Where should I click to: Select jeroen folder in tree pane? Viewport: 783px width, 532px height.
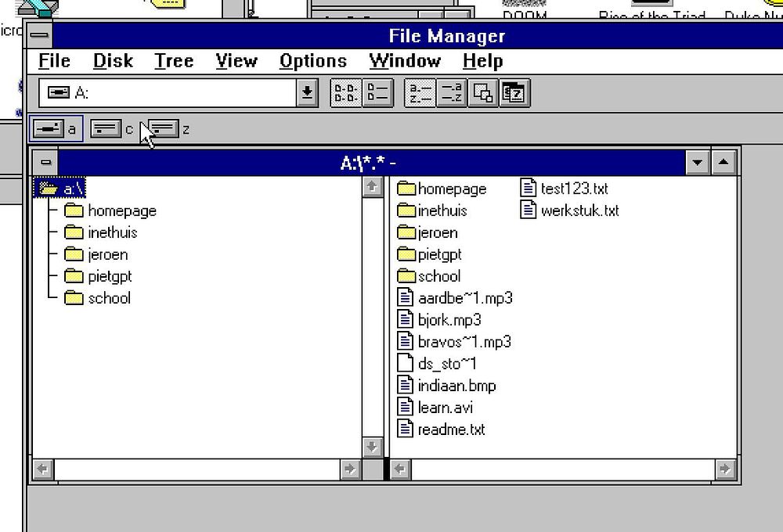(x=96, y=254)
